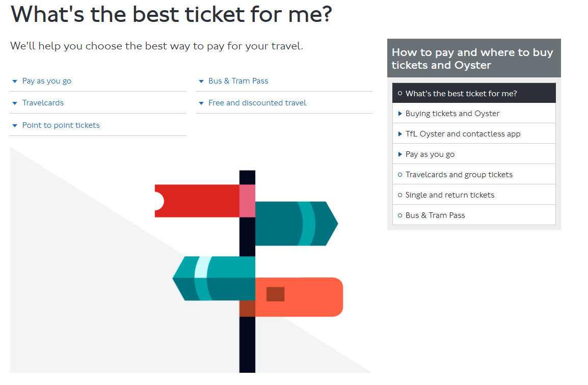This screenshot has width=588, height=385.
Task: Expand the Point to point tickets arrow
Action: [x=15, y=126]
